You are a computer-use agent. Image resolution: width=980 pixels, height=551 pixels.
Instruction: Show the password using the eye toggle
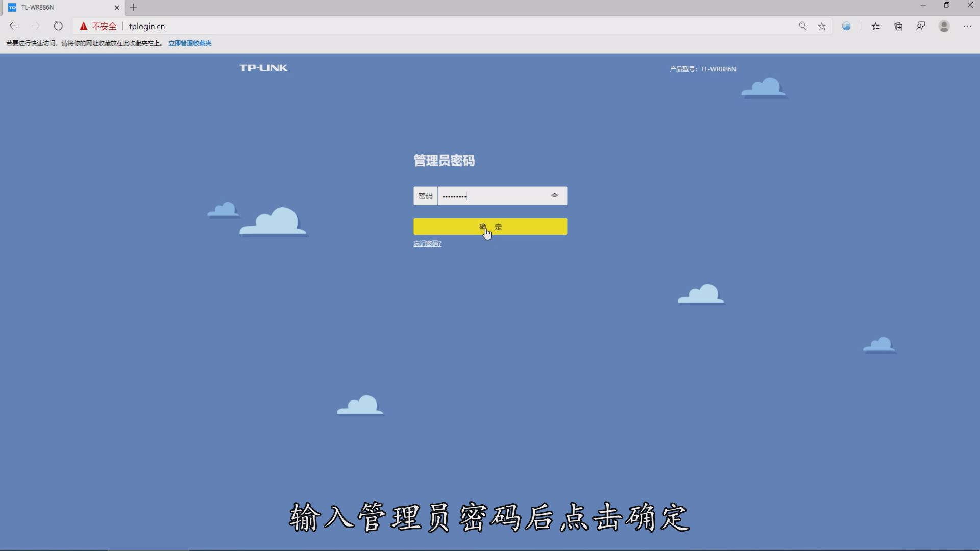pos(554,195)
